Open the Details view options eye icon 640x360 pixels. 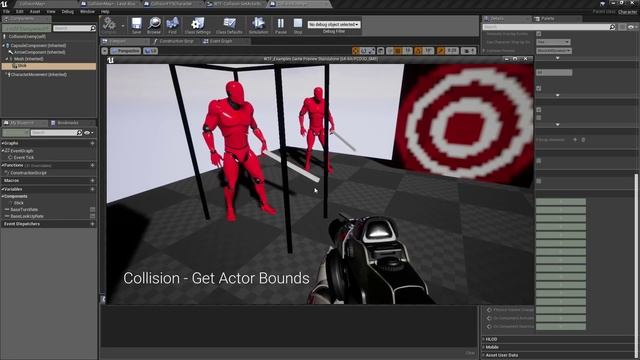click(632, 27)
